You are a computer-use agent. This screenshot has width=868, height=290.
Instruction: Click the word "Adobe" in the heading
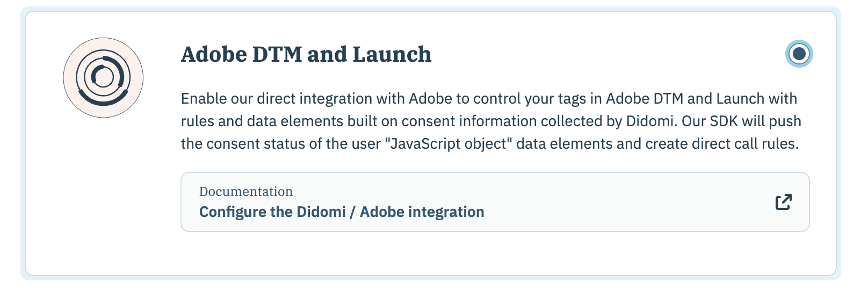[x=214, y=54]
